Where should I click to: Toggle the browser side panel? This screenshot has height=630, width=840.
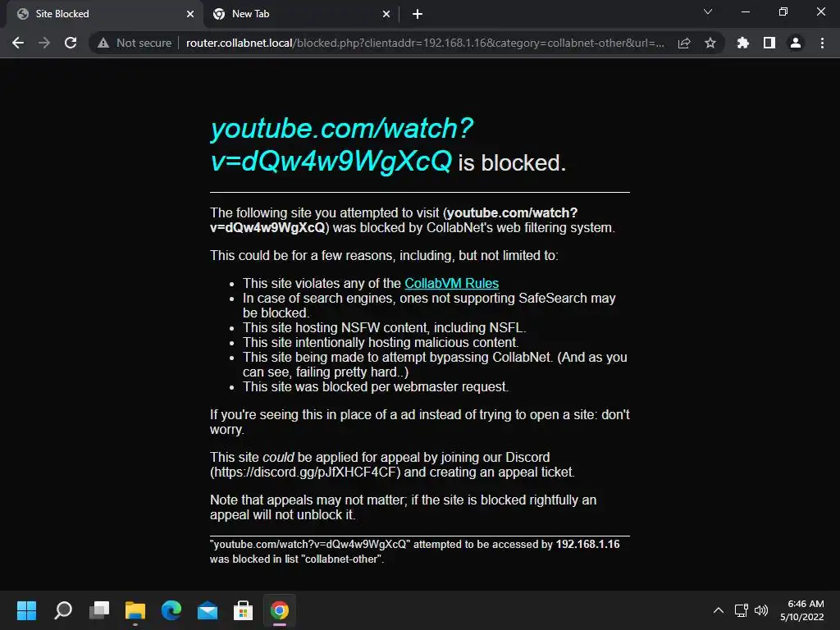(769, 43)
